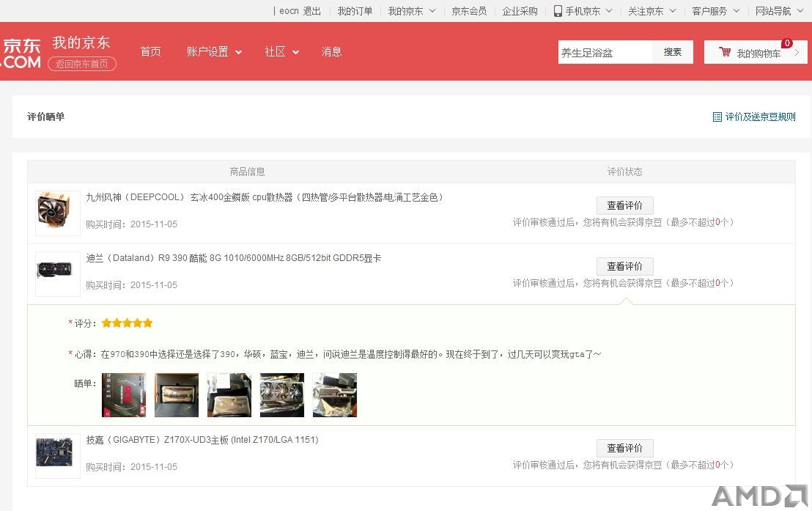Screen dimensions: 812x511
Task: Click the GIGABYTE motherboard product thumbnail
Action: pos(57,455)
